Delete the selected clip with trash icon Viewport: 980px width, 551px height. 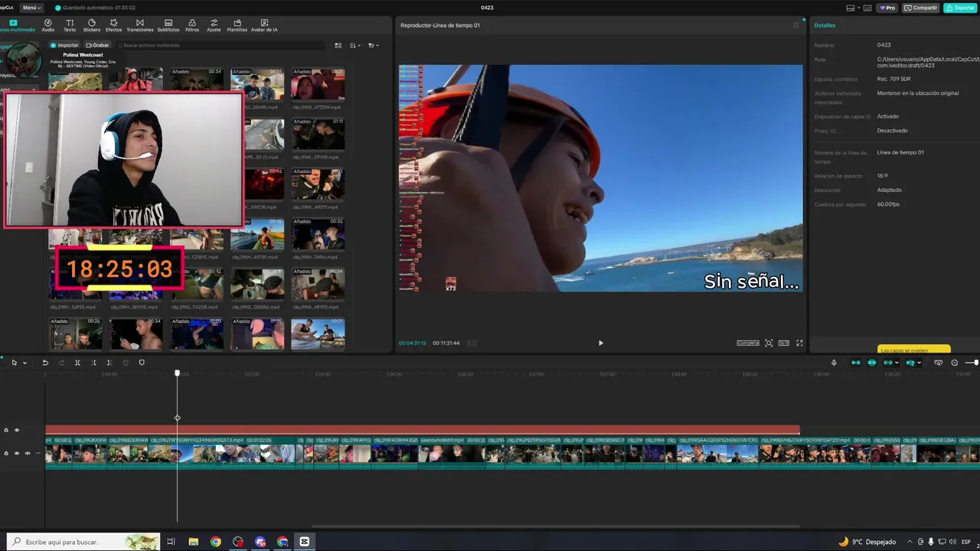pos(126,363)
